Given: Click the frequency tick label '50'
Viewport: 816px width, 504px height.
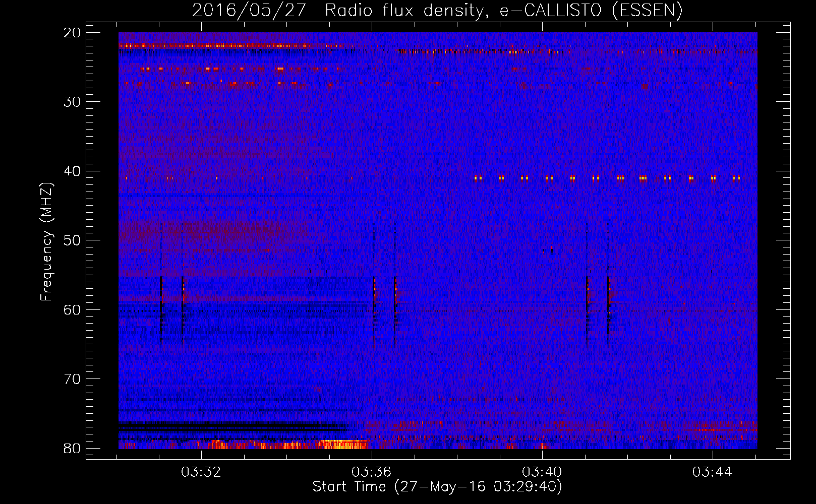Looking at the screenshot, I should (73, 240).
